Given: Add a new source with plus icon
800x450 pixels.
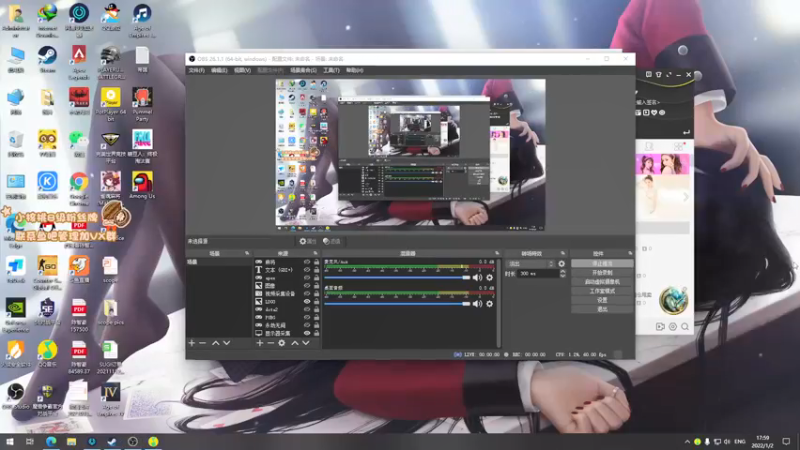Looking at the screenshot, I should click(x=260, y=343).
